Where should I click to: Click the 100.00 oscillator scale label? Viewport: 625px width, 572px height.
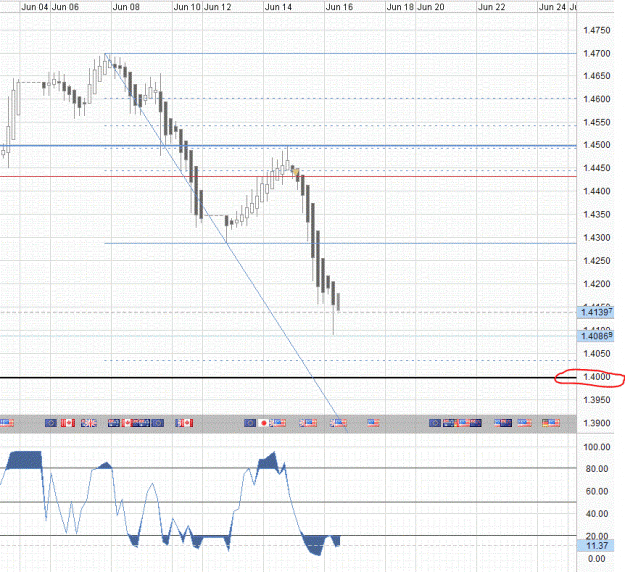point(597,447)
